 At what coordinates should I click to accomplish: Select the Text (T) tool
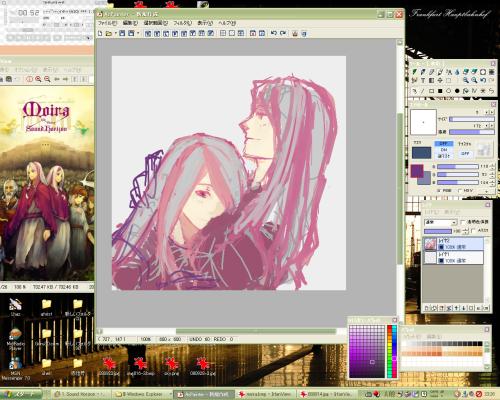pos(423,80)
